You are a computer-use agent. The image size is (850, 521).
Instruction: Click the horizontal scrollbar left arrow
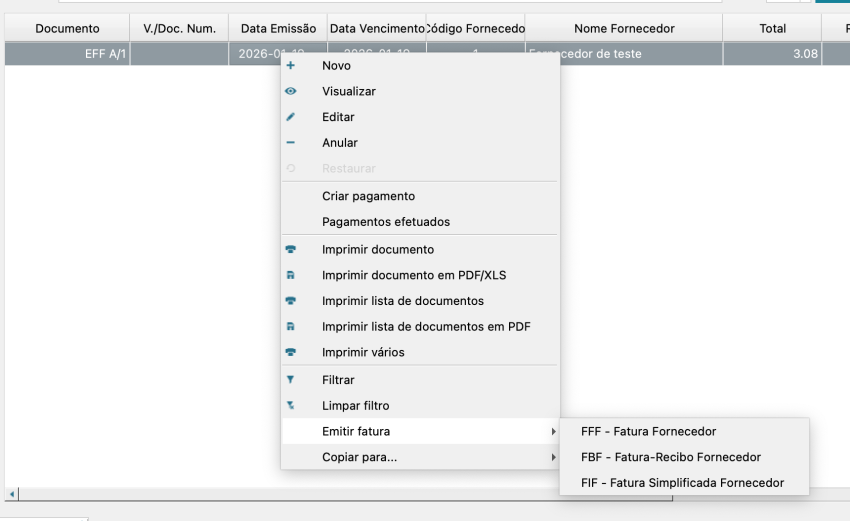click(12, 494)
